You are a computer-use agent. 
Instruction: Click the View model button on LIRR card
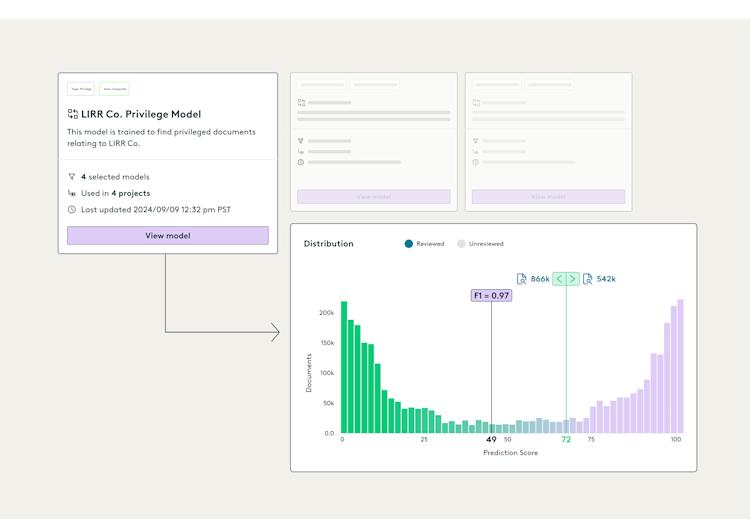click(x=167, y=235)
